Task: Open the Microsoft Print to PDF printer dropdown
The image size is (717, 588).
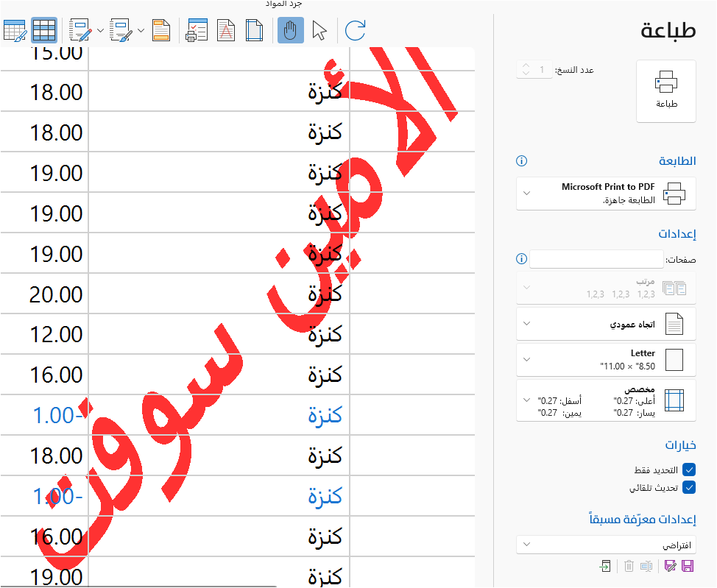Action: click(x=606, y=194)
